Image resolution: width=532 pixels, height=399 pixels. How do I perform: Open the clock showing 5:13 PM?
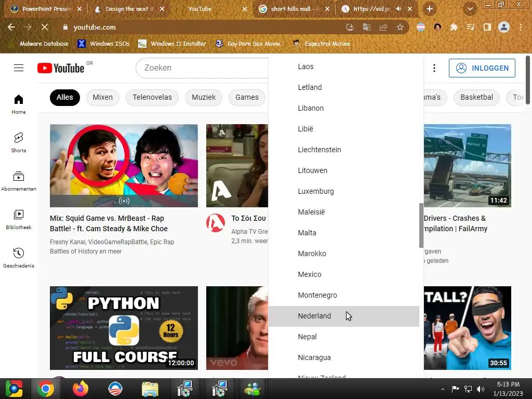coord(508,389)
